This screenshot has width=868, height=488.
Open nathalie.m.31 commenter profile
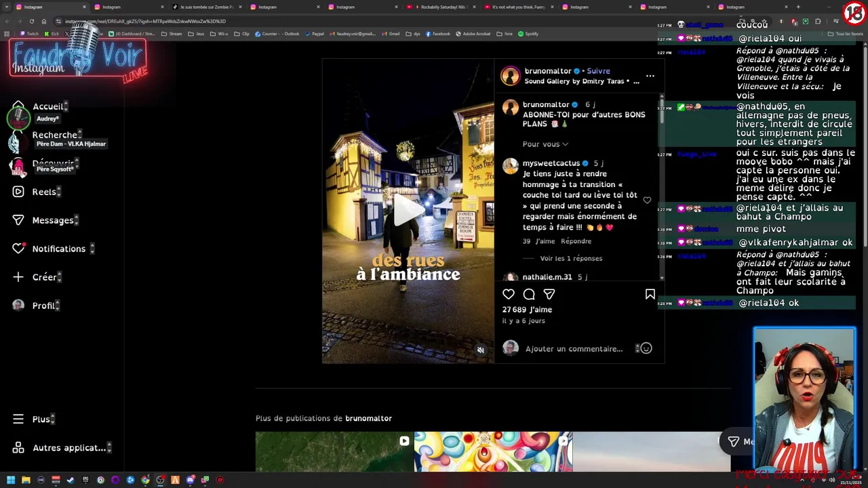point(547,277)
